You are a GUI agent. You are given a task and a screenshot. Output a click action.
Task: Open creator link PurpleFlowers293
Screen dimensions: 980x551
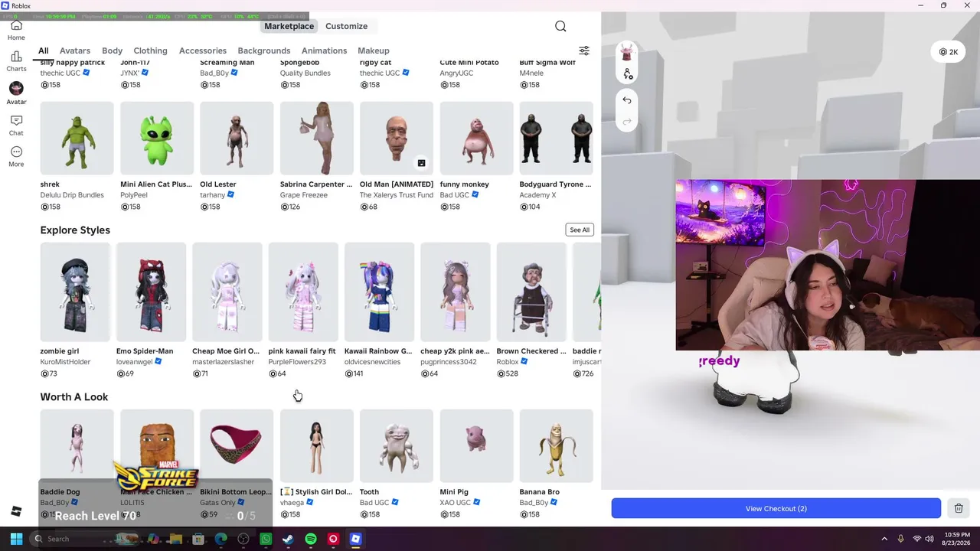(x=297, y=362)
